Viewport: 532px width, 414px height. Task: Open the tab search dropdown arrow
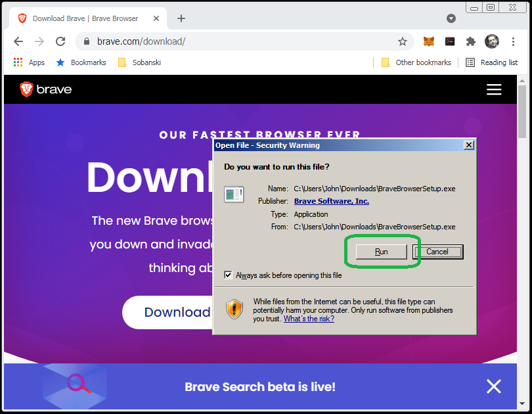[451, 18]
